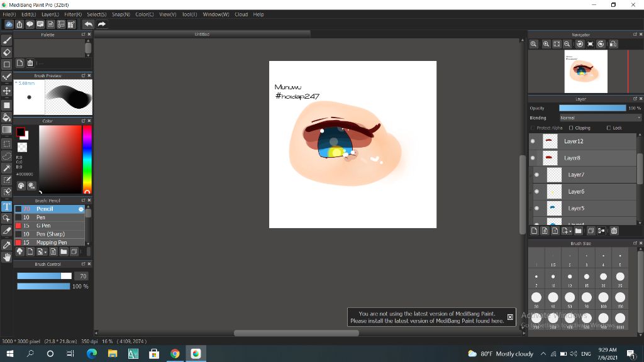Click the Navigator flip view icon

click(613, 44)
